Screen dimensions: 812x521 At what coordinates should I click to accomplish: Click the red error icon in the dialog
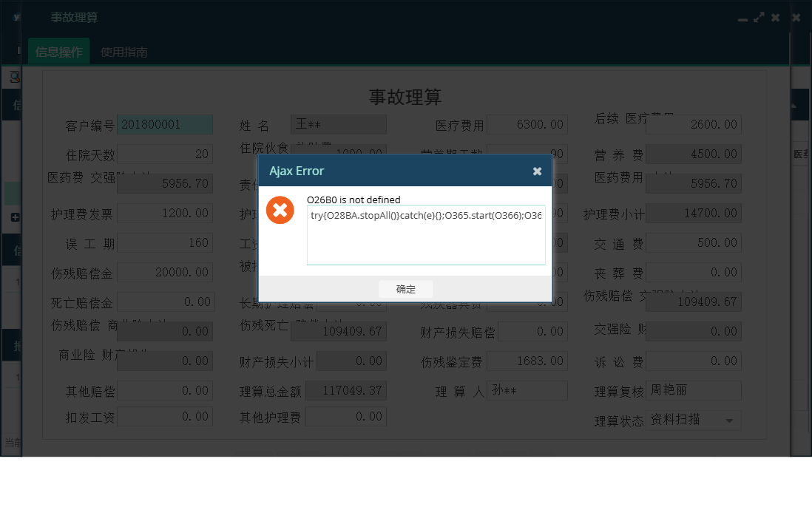[280, 209]
